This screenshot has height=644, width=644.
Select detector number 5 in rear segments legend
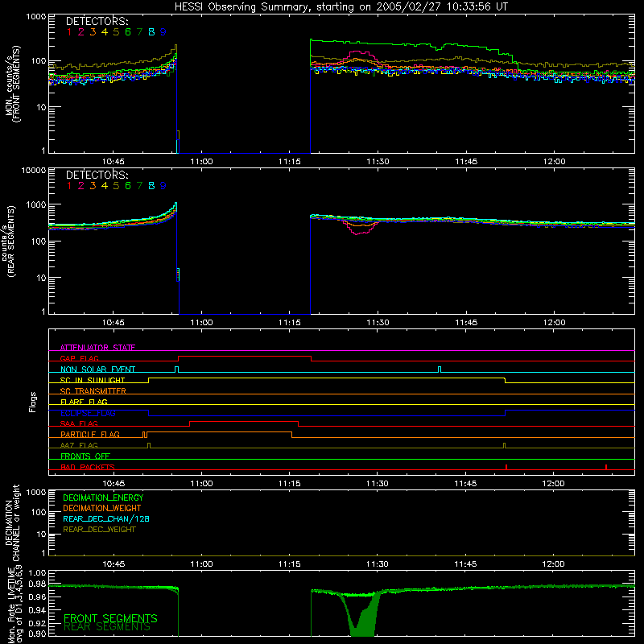(116, 186)
